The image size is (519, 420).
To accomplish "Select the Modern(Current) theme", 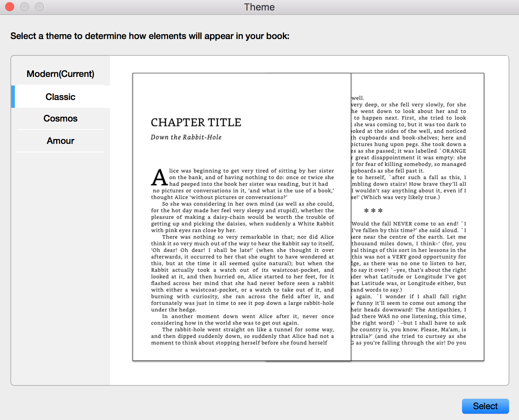I will (x=61, y=74).
